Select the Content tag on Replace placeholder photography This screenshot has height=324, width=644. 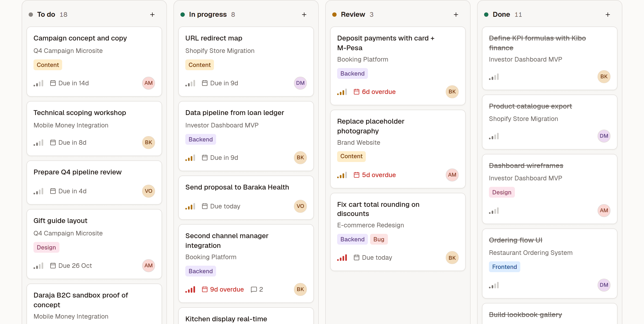point(351,156)
